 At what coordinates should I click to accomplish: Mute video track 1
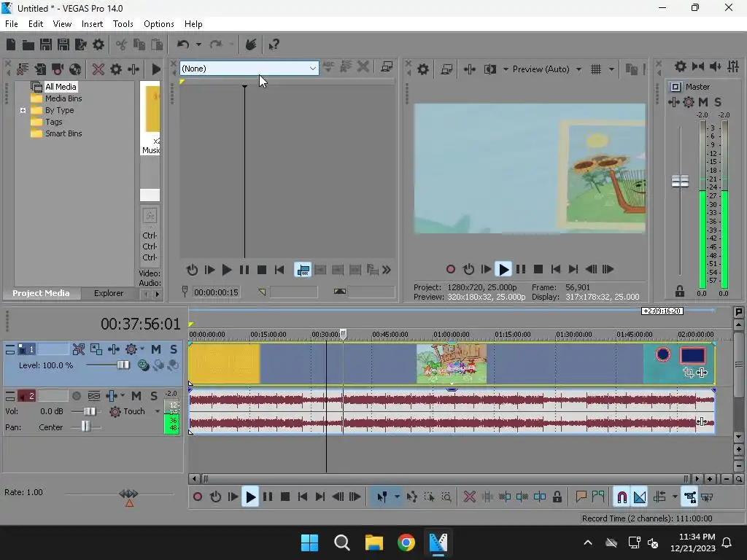tap(156, 350)
